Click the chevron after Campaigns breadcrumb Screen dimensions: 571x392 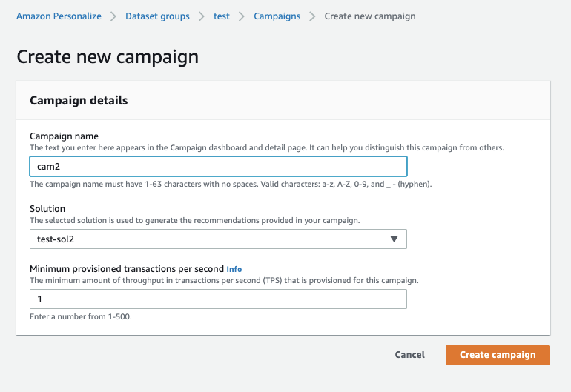pyautogui.click(x=313, y=16)
